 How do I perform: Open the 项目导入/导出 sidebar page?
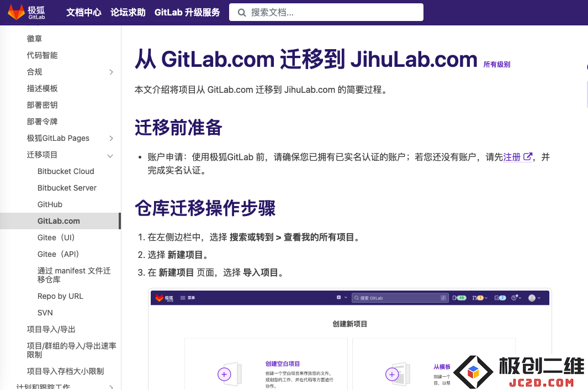pos(51,329)
